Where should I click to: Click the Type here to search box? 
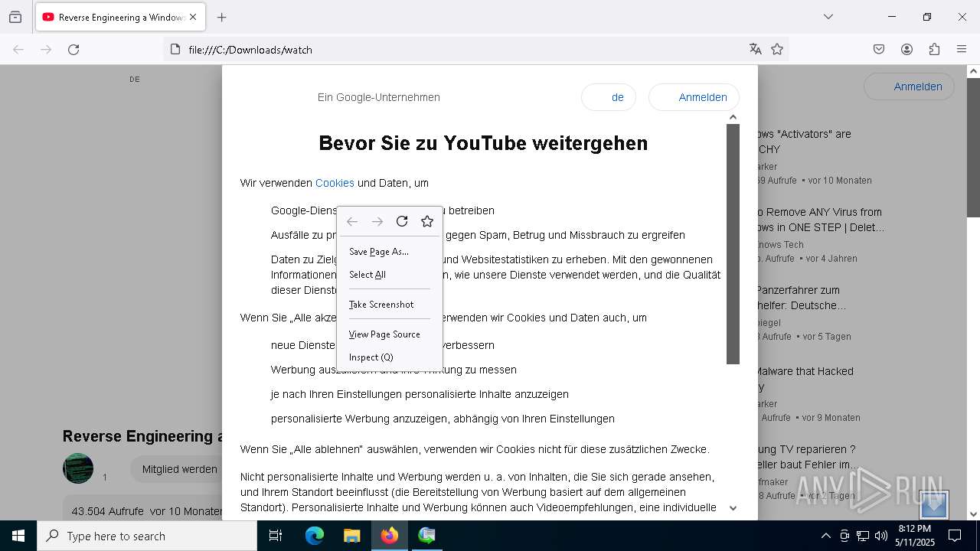[x=147, y=536]
